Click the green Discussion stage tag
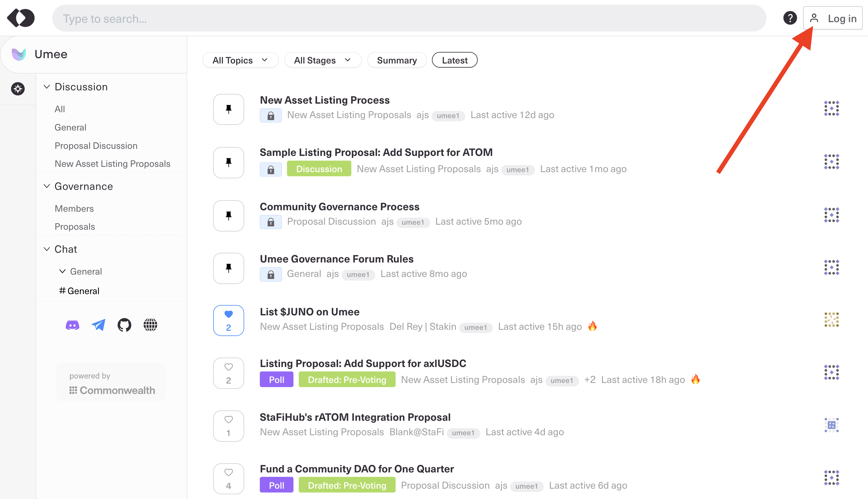Screen dimensions: 868x499 pos(319,169)
